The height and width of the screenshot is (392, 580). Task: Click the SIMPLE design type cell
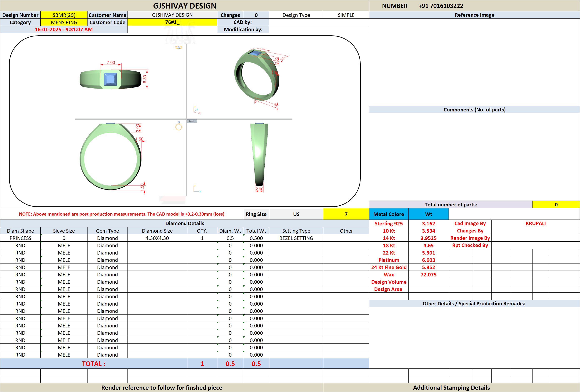click(346, 15)
